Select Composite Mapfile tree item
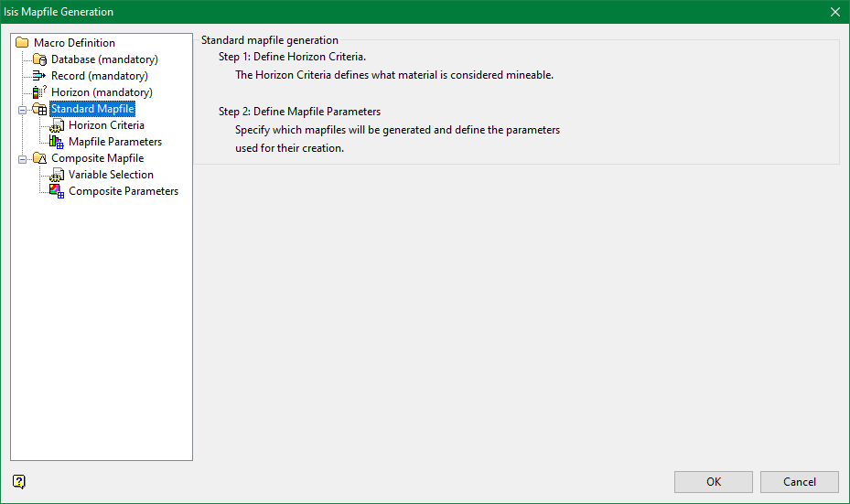 [x=98, y=158]
